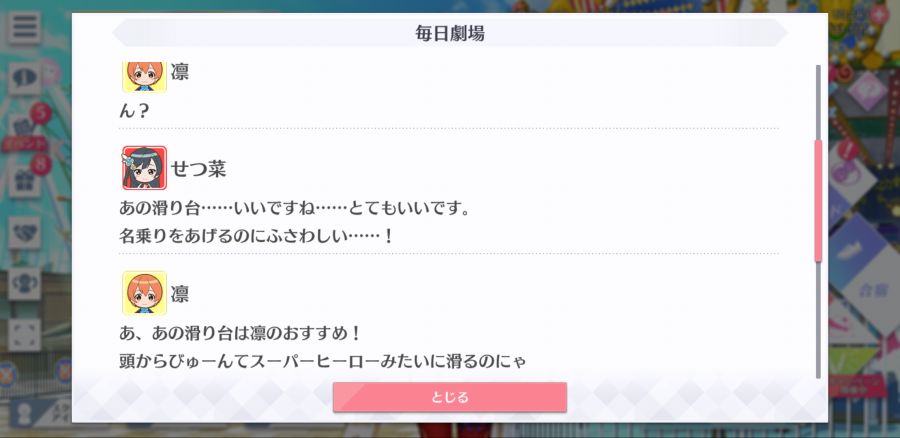Image resolution: width=900 pixels, height=438 pixels.
Task: Click Rin's superhero slide dialogue text
Action: [323, 347]
